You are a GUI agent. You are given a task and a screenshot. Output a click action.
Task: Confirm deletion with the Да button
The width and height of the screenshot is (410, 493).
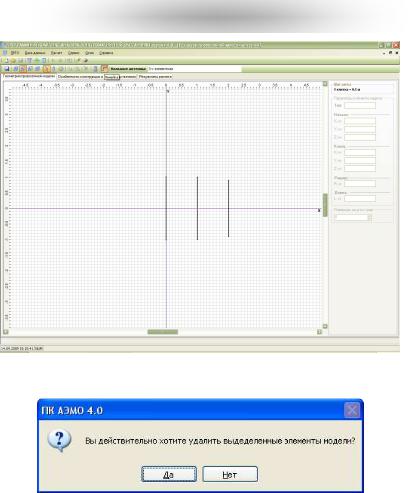pyautogui.click(x=169, y=474)
